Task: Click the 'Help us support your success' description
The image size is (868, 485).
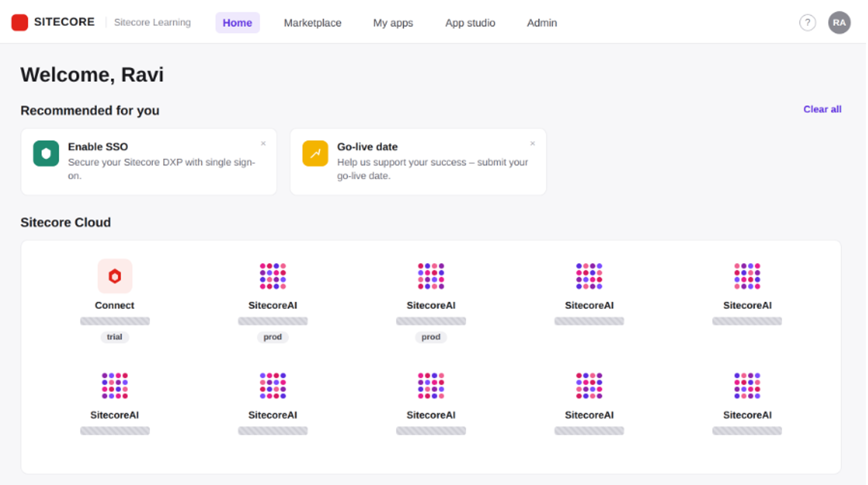Action: click(433, 169)
